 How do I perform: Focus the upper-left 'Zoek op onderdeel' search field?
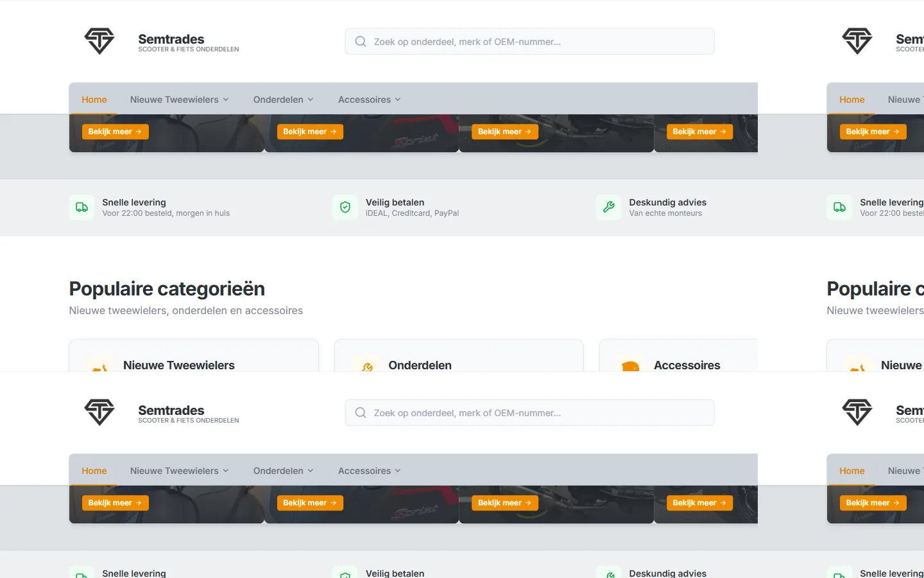[529, 41]
